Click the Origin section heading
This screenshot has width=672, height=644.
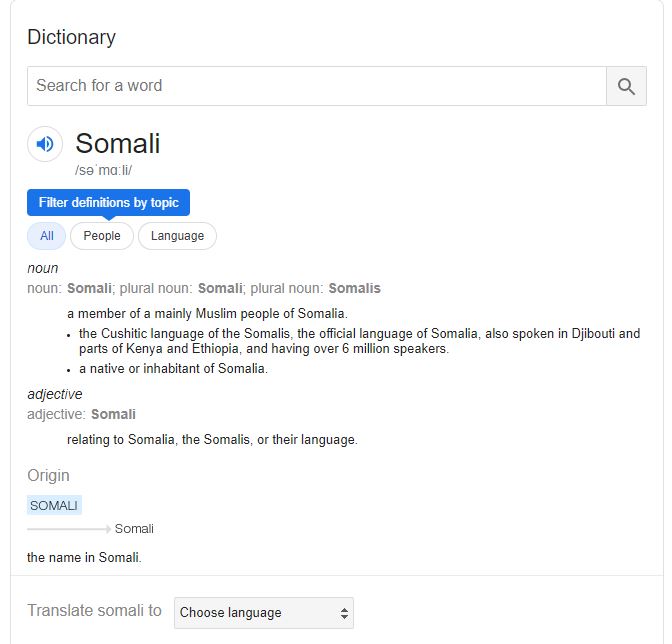point(48,476)
